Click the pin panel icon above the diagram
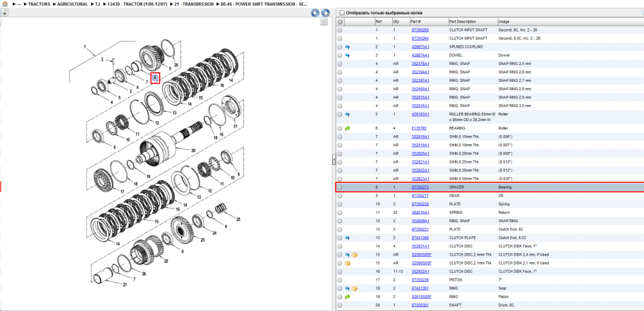Image resolution: width=644 pixels, height=311 pixels. click(x=5, y=12)
